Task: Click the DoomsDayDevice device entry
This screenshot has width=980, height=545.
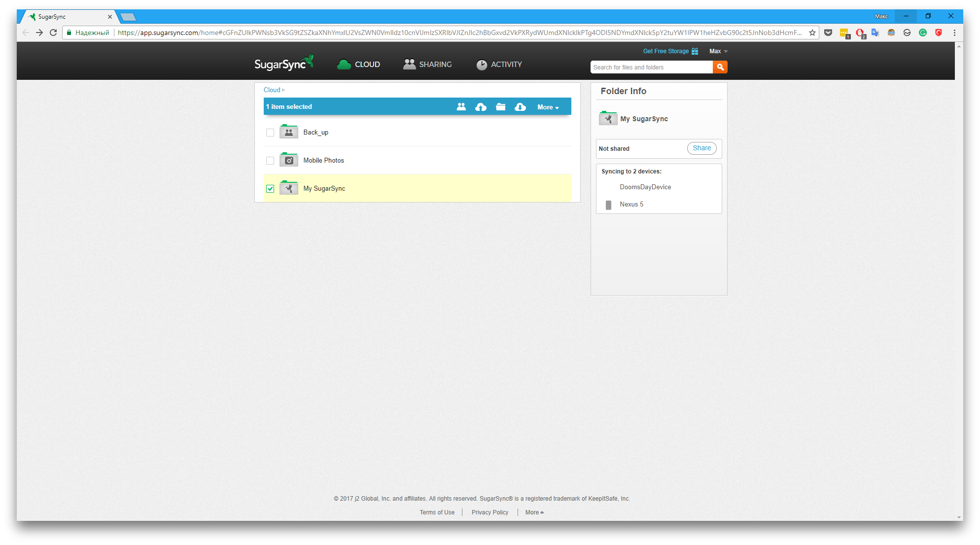Action: point(645,187)
